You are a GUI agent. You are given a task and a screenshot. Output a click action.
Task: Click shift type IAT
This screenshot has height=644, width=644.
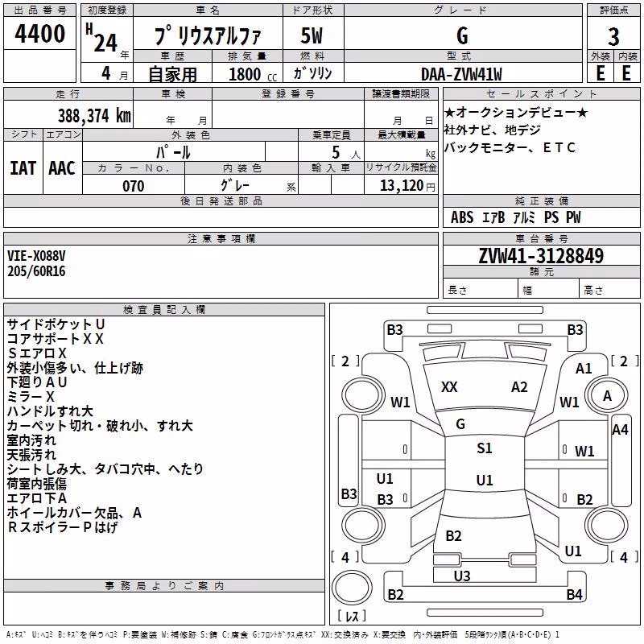point(23,168)
